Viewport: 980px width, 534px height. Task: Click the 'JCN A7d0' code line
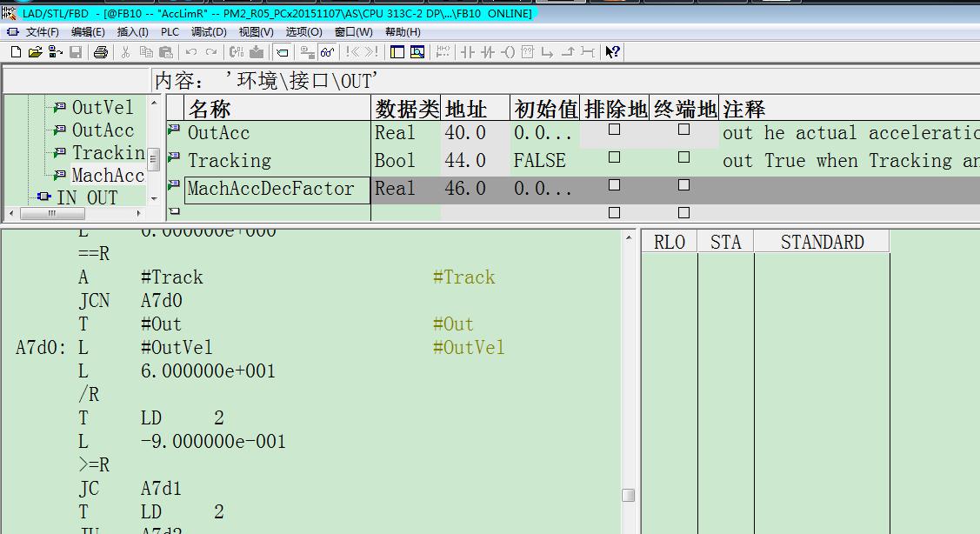coord(130,301)
